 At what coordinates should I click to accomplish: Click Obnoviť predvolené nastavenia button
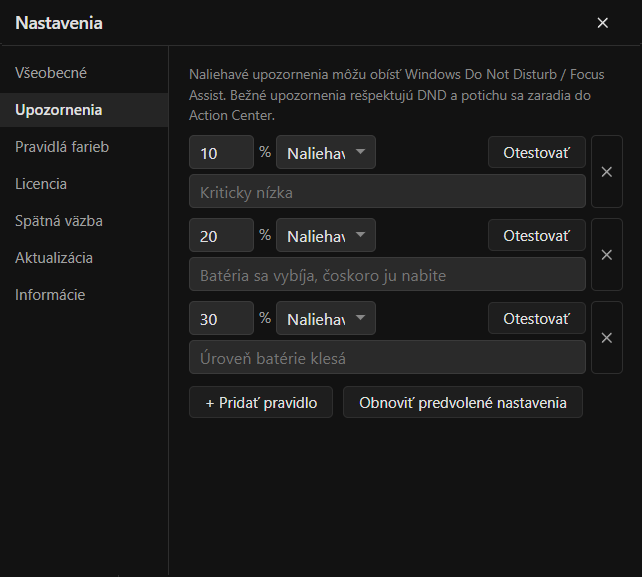coord(463,403)
